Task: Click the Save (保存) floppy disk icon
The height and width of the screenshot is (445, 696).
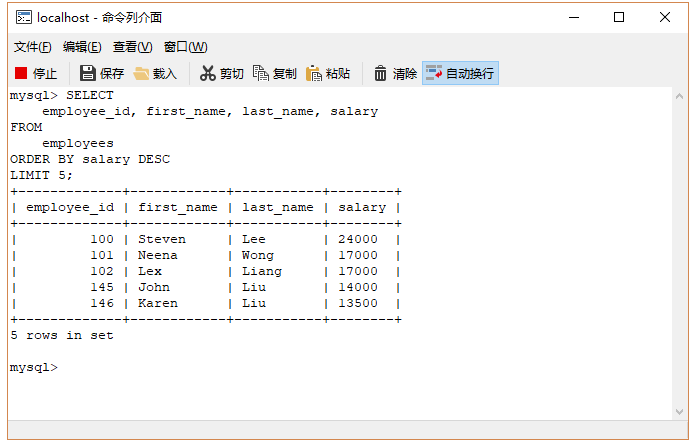Action: (87, 73)
